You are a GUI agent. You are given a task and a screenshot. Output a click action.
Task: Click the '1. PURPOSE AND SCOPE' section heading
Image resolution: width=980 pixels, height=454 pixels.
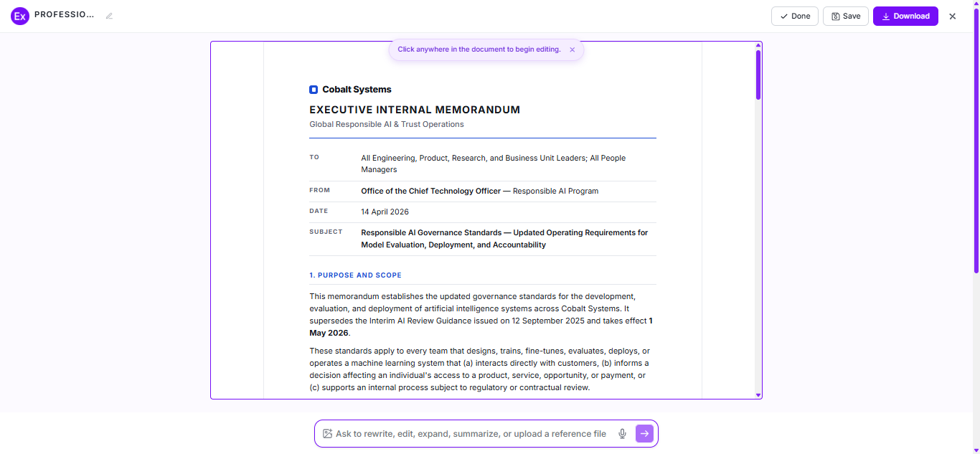tap(355, 275)
